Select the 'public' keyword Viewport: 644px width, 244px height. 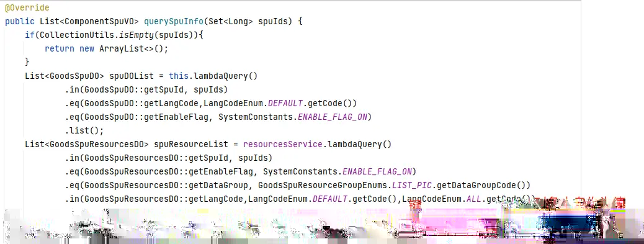click(x=20, y=21)
